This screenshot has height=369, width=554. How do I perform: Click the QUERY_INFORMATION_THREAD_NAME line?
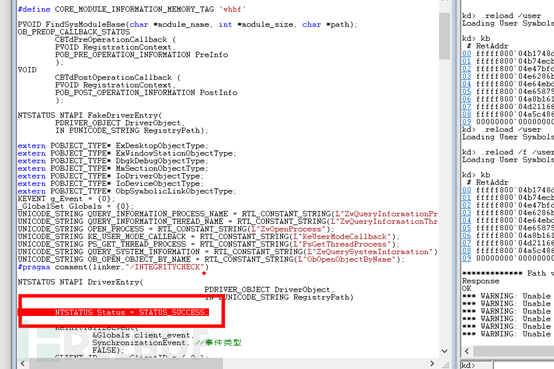coord(228,222)
